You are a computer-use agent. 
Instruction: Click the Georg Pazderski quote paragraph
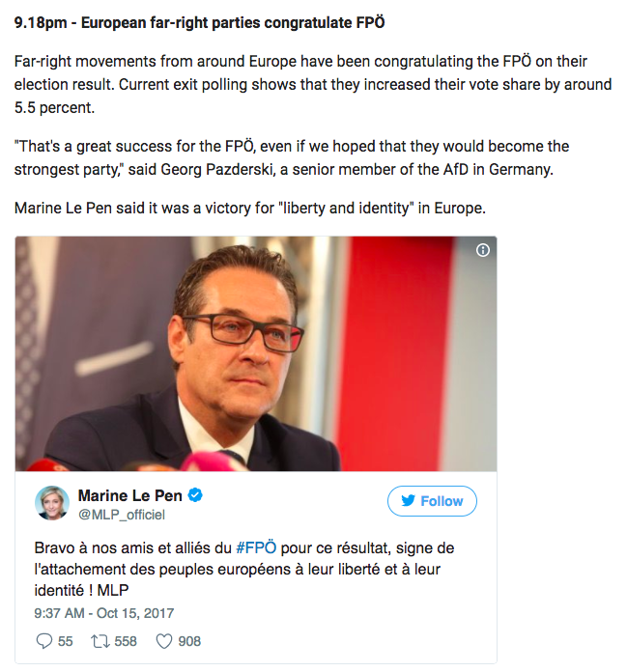(x=292, y=157)
